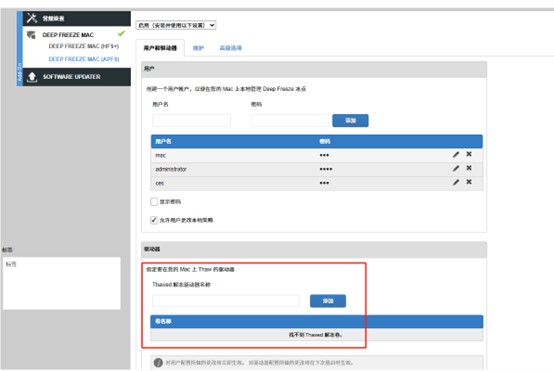Click the vertical Add-On blue side strip
This screenshot has height=371, width=554.
click(x=20, y=48)
